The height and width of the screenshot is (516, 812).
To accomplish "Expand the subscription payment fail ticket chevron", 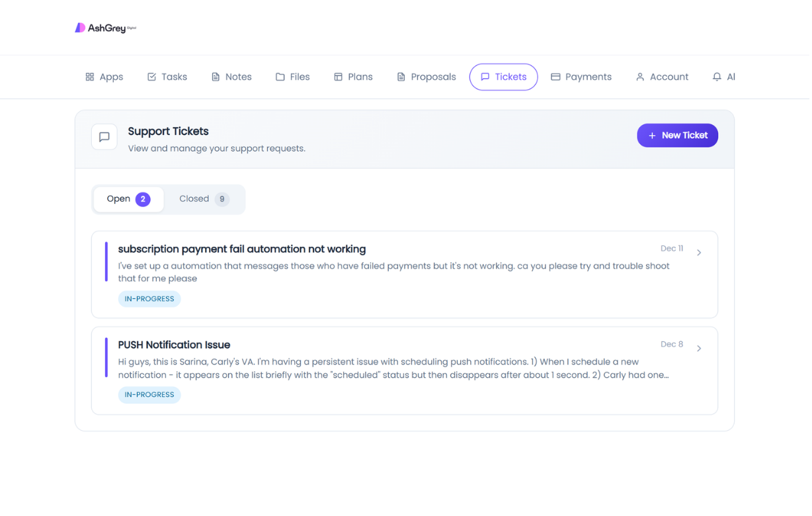I will (699, 252).
